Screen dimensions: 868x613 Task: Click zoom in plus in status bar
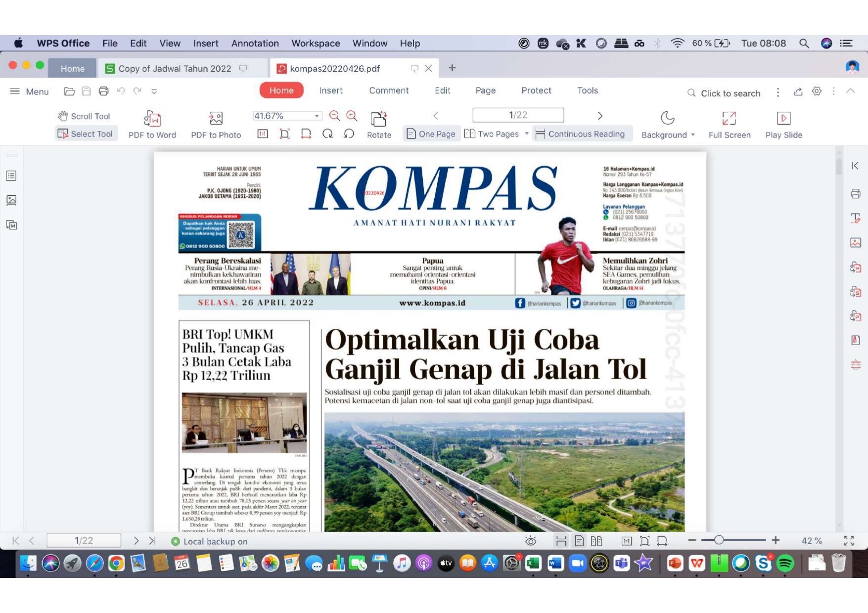776,540
